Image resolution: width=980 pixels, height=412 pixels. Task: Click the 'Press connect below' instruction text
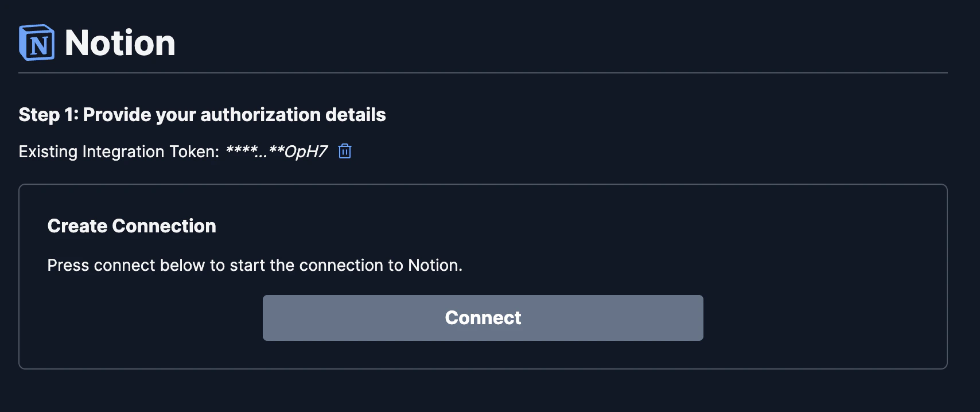click(x=255, y=265)
